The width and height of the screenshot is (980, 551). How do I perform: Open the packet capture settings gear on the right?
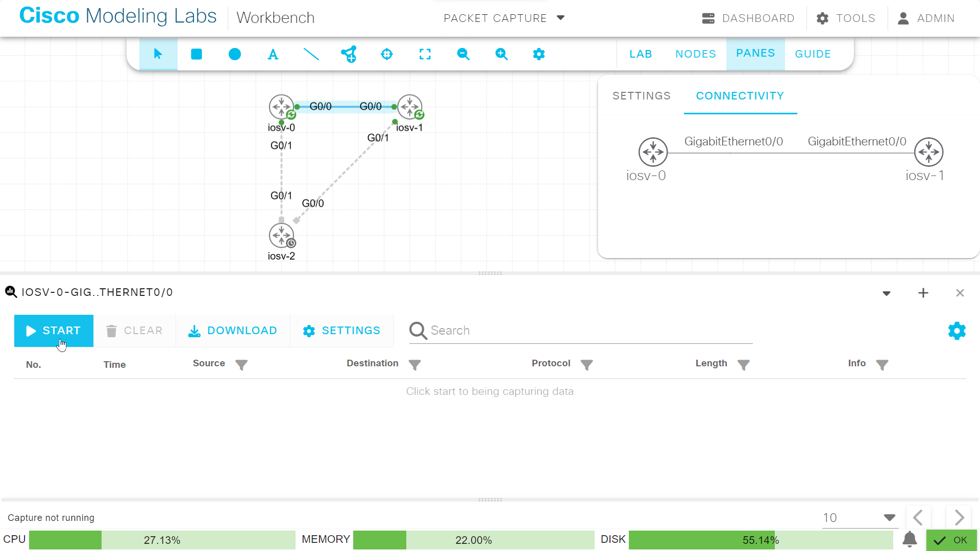pos(957,331)
